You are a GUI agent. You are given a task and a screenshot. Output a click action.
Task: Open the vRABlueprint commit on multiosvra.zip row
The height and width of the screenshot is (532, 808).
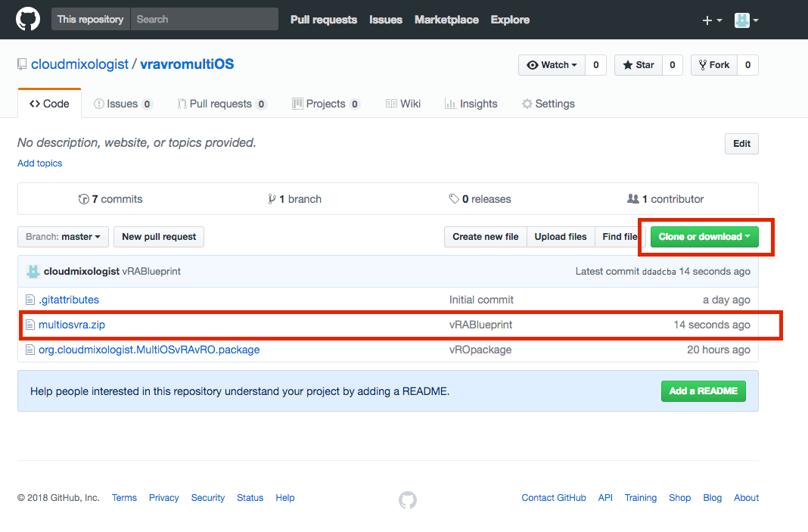point(480,325)
